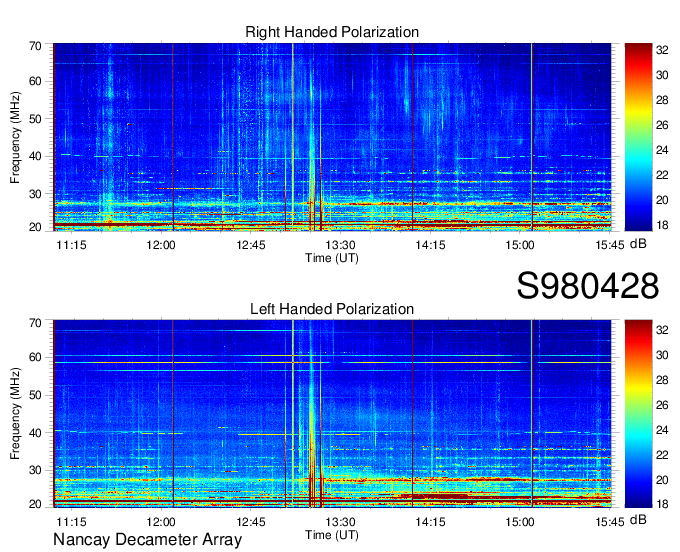Click the 70 frequency tick of Left Handed plot
680x552 pixels.
coord(35,323)
